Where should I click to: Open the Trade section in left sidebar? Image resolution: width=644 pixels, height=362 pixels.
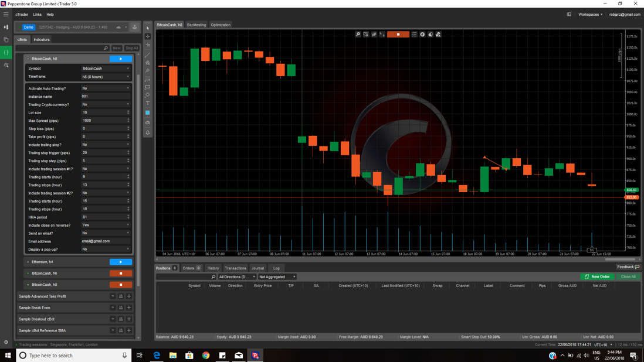click(6, 27)
